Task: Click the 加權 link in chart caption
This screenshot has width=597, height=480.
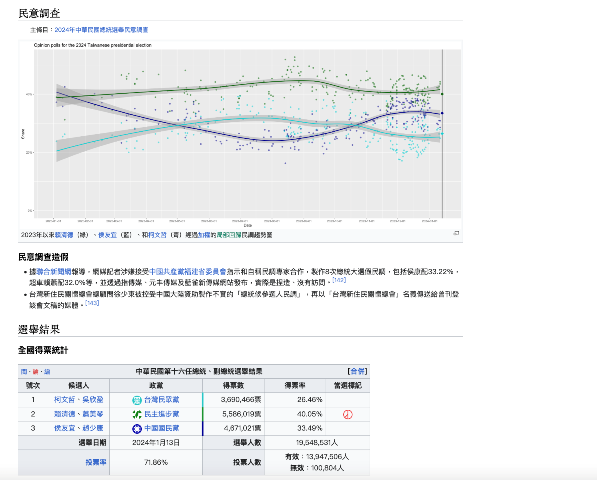Action: (x=204, y=235)
